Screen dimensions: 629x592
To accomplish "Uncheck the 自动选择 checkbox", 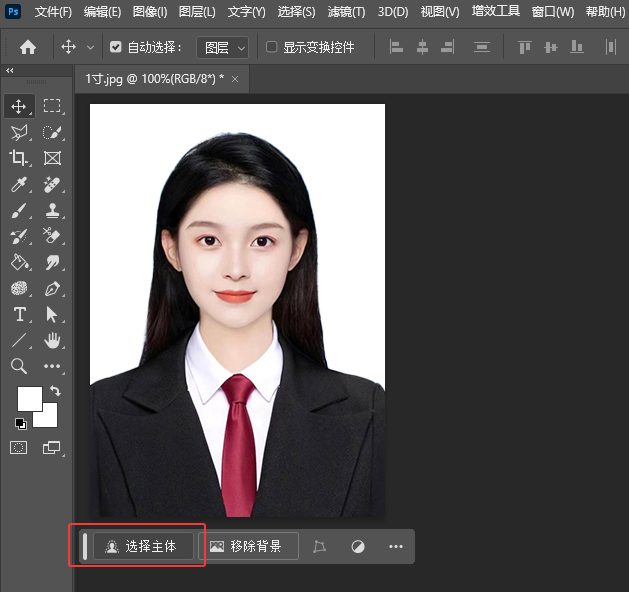I will 116,47.
